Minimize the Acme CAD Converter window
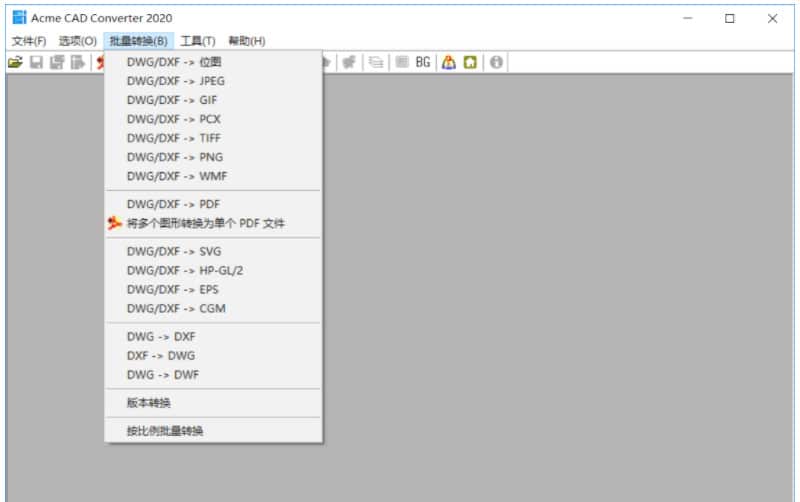The image size is (800, 502). click(688, 18)
